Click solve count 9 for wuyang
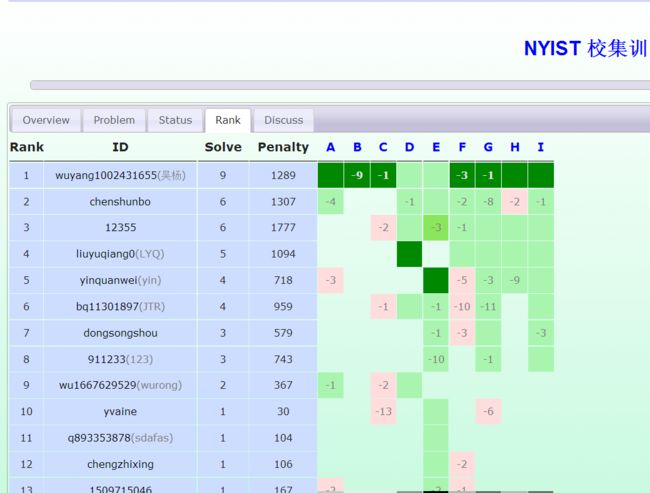This screenshot has width=650, height=493. pyautogui.click(x=223, y=175)
